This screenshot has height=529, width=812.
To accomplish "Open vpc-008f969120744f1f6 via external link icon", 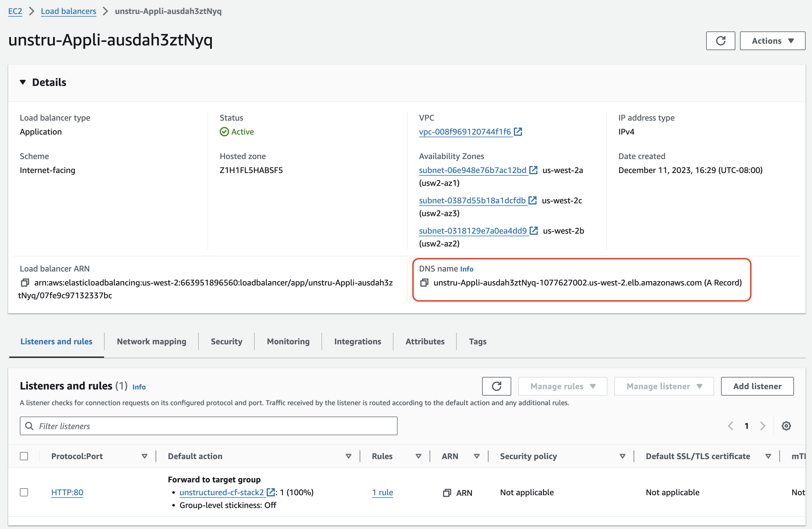I will 519,132.
